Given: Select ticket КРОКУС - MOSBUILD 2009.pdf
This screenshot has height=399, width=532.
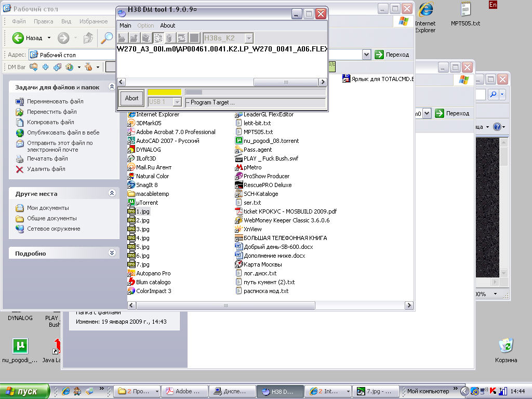Looking at the screenshot, I should (x=290, y=211).
